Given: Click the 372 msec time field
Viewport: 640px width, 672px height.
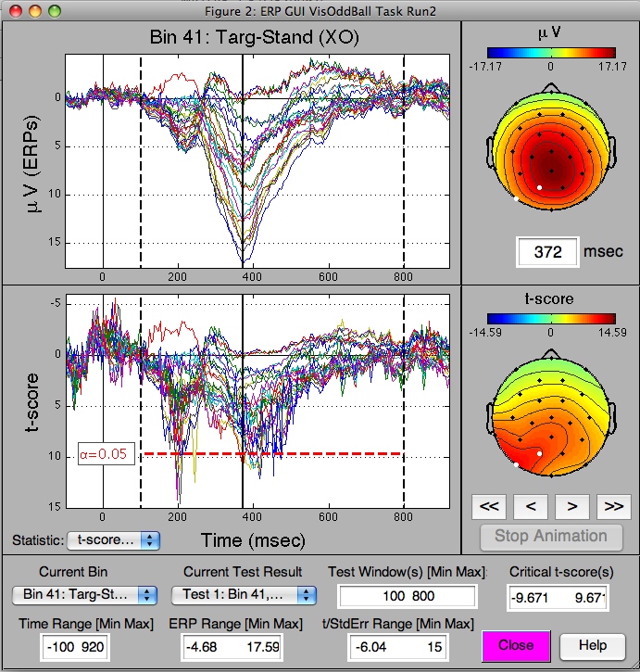Looking at the screenshot, I should [x=547, y=252].
